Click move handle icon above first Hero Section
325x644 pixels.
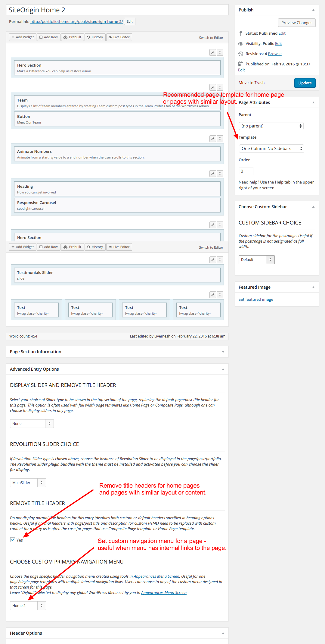pyautogui.click(x=220, y=52)
